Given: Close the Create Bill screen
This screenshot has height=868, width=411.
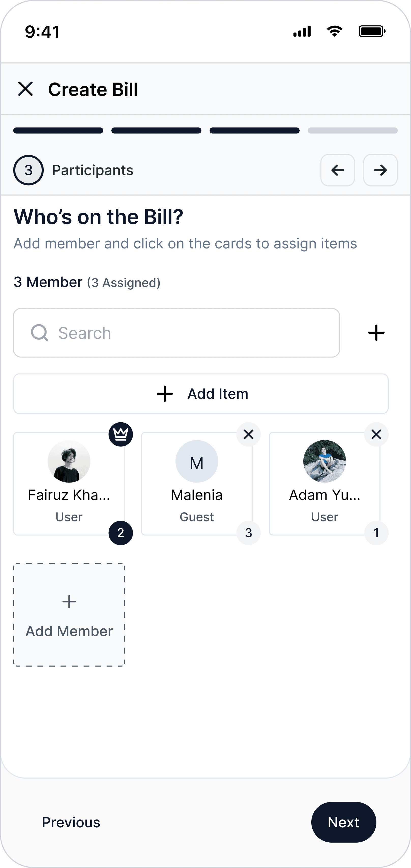Looking at the screenshot, I should coord(25,89).
